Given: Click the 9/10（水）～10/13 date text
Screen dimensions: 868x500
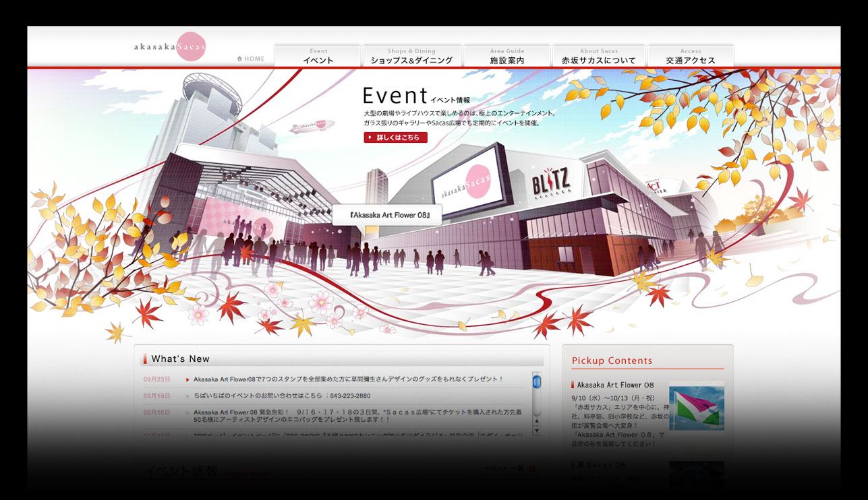Looking at the screenshot, I should (612, 398).
